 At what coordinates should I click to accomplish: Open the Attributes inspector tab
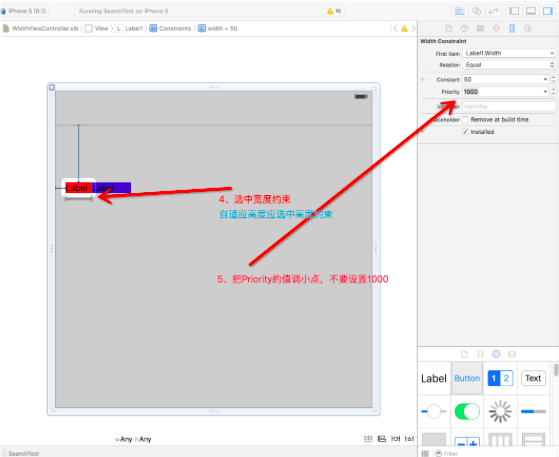(496, 29)
